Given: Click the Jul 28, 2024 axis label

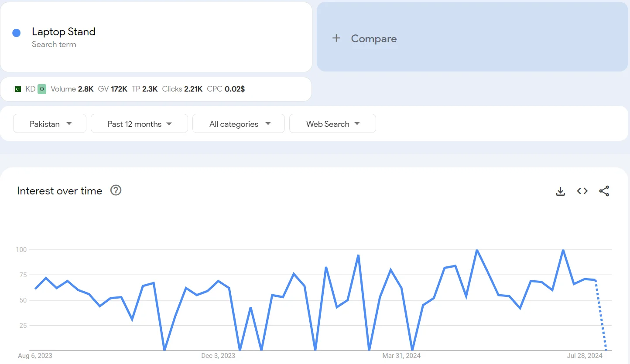Looking at the screenshot, I should [x=585, y=355].
